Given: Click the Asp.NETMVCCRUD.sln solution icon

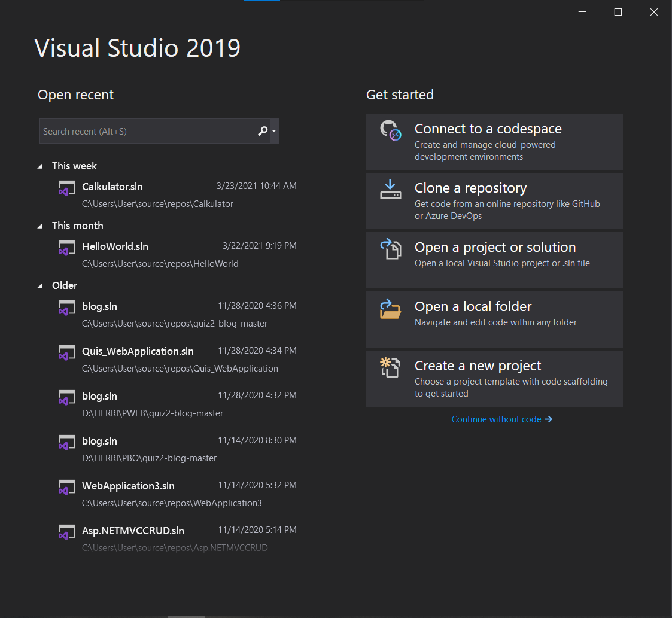Looking at the screenshot, I should click(67, 532).
